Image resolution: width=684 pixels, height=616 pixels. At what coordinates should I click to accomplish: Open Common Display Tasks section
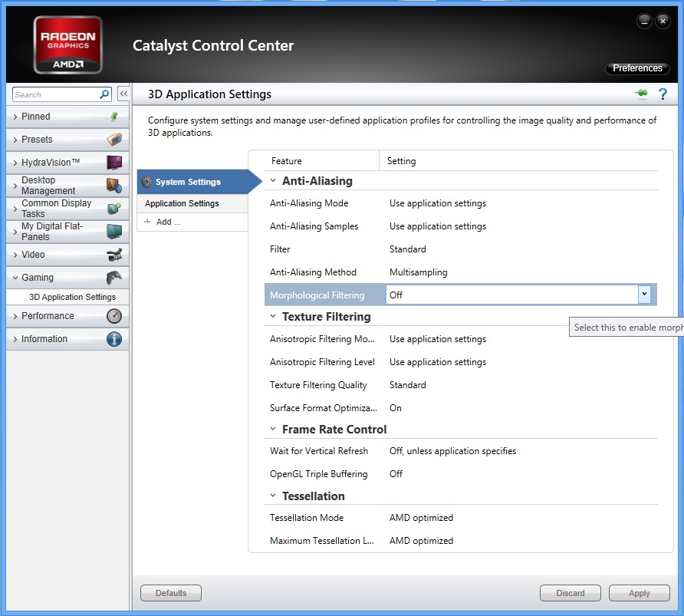click(x=67, y=209)
